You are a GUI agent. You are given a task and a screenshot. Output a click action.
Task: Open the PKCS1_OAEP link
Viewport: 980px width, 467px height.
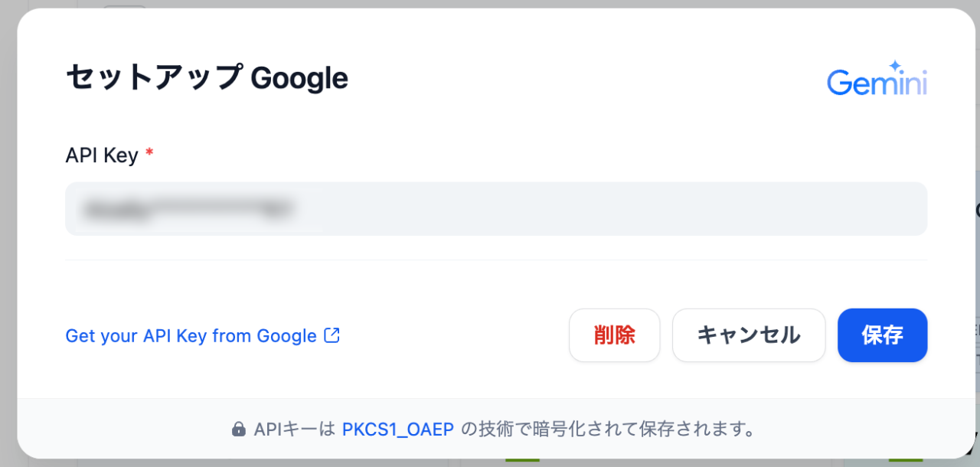[398, 429]
